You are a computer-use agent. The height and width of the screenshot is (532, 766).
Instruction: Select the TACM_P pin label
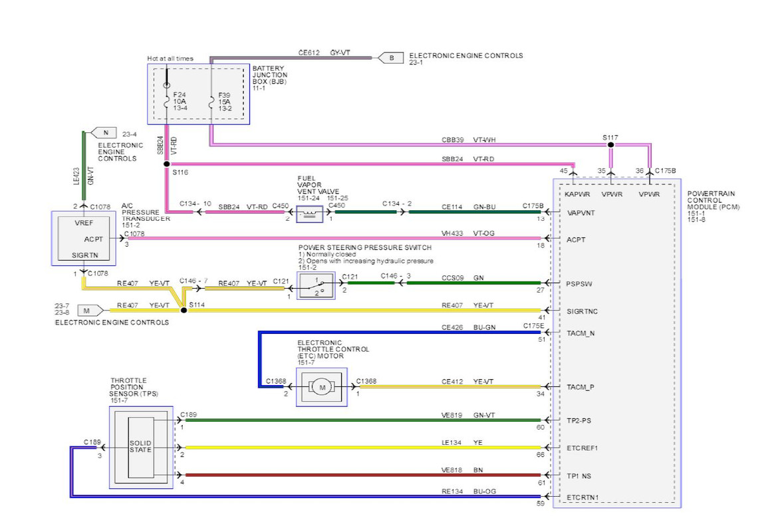click(580, 388)
